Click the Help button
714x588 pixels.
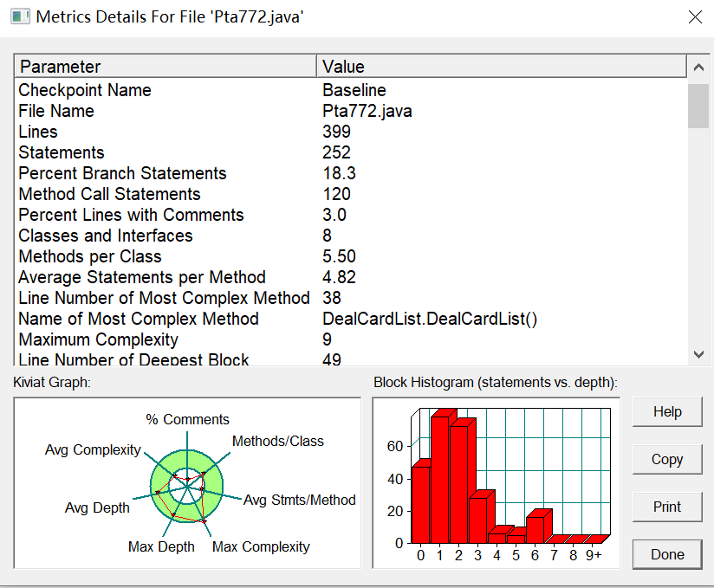667,412
